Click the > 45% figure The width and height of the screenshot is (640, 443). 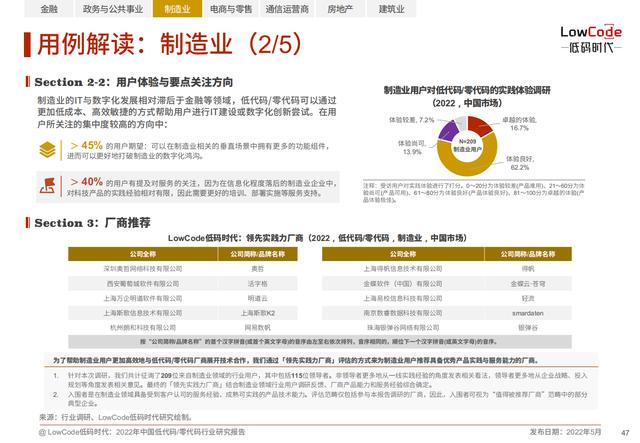tap(86, 145)
